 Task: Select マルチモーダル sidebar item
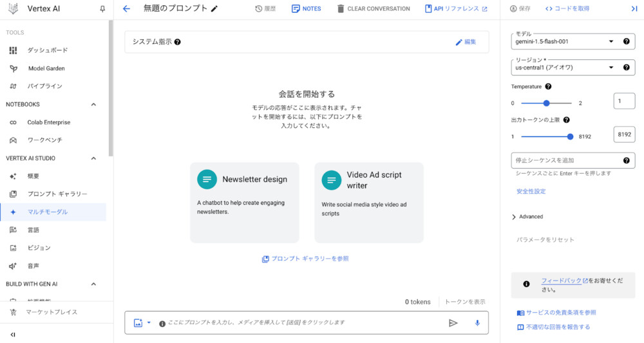tap(53, 212)
